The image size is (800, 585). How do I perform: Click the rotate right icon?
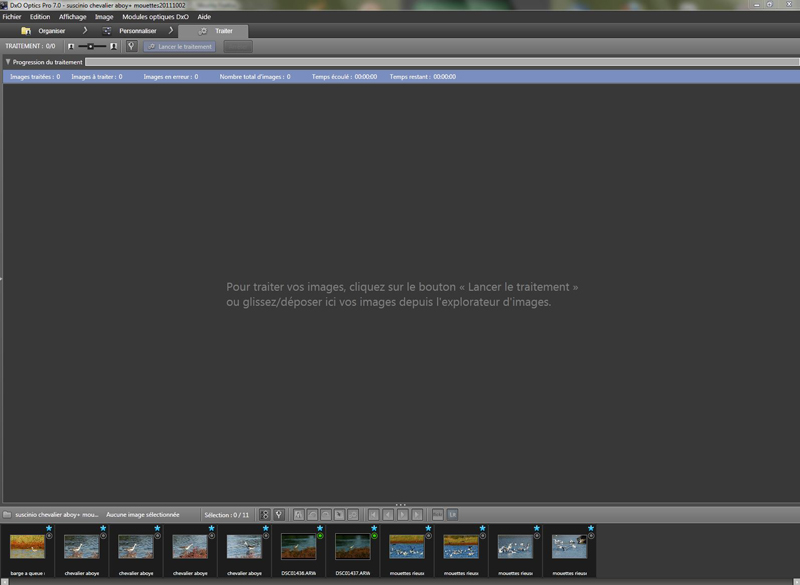[326, 515]
